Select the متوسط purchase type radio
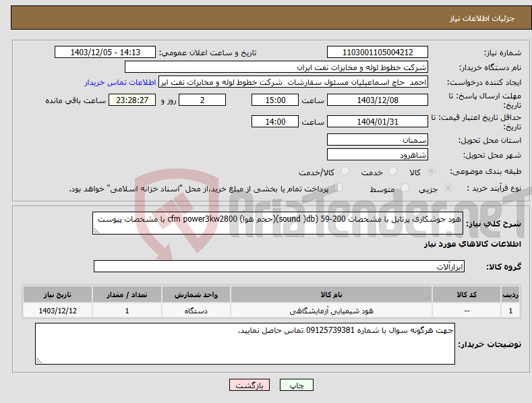The width and height of the screenshot is (532, 403). (x=405, y=187)
